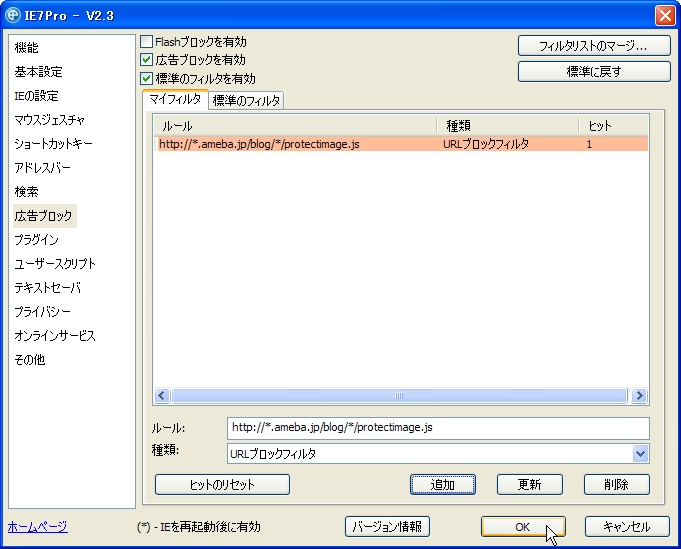Click the filter list left scroll arrow
Image resolution: width=681 pixels, height=549 pixels.
(162, 396)
